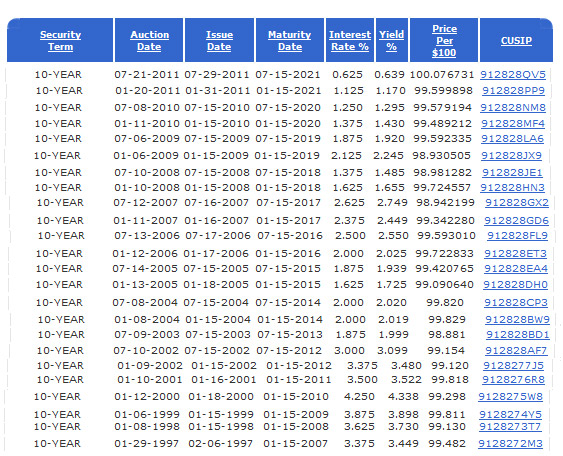Screen dimensions: 563x456
Task: Select price value 98.981282
Action: click(x=442, y=172)
